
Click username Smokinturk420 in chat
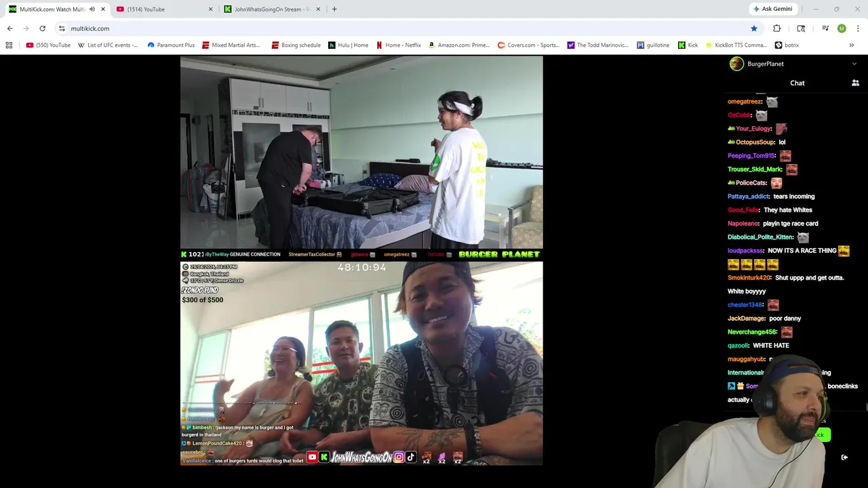point(749,278)
